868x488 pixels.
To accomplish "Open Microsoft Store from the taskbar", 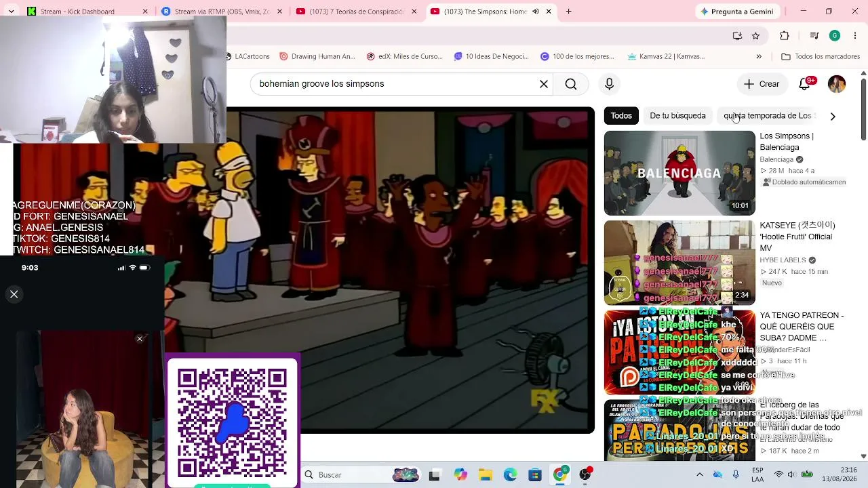I will (x=535, y=475).
